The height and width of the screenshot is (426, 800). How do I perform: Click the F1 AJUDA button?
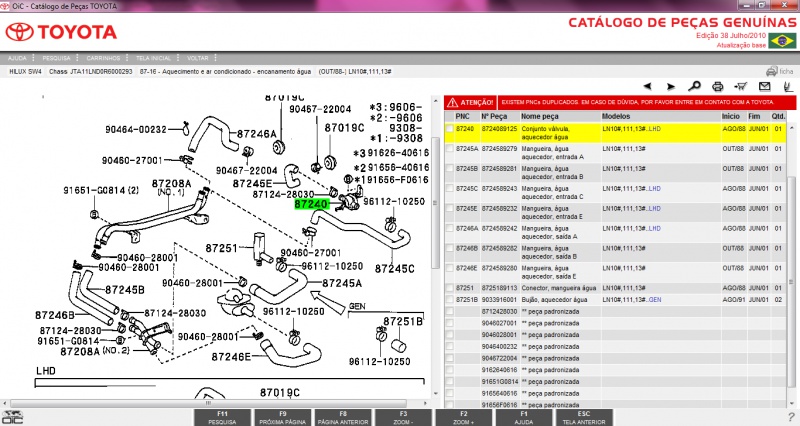point(523,417)
